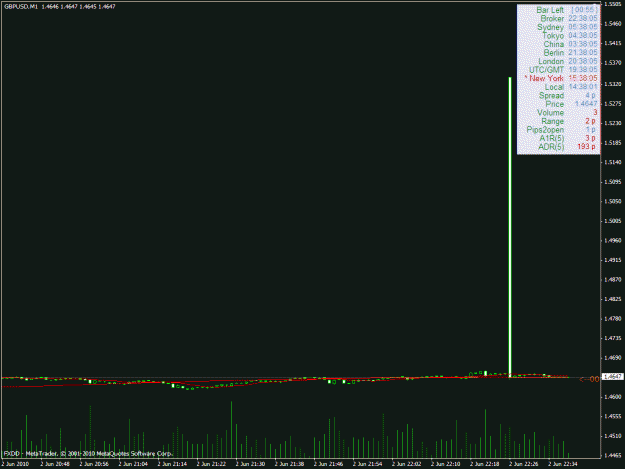625x469 pixels.
Task: Click the '2 Jun 21:54' time axis label
Action: click(x=368, y=464)
